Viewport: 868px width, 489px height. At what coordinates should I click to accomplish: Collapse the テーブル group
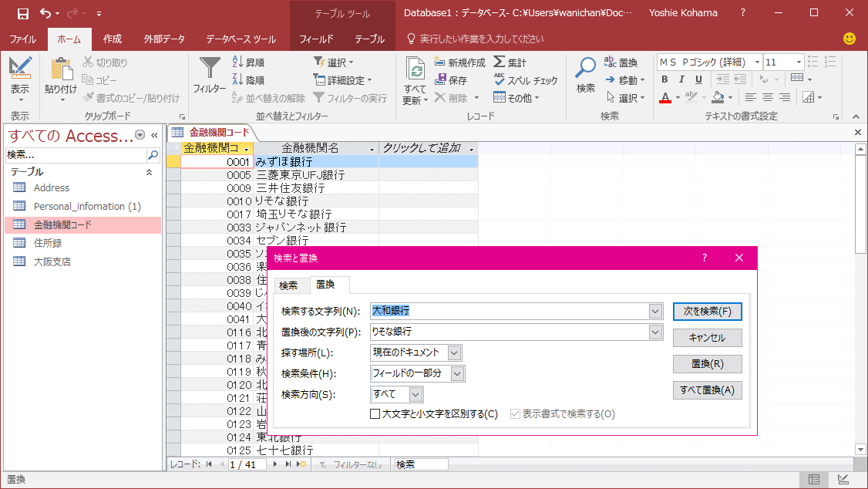[x=149, y=172]
